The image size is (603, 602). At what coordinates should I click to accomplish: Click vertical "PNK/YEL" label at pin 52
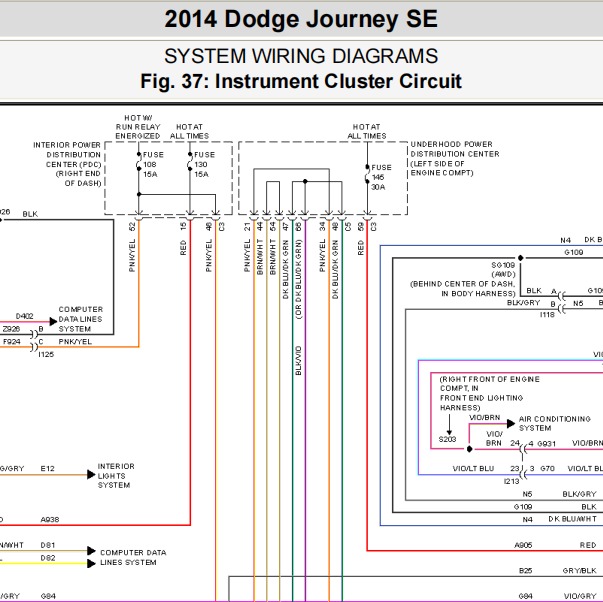point(132,255)
